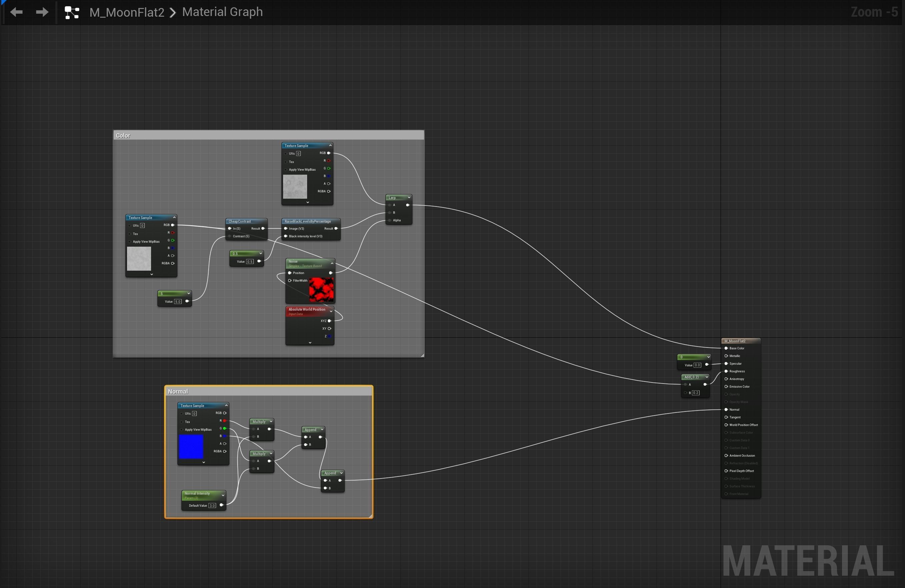
Task: Click the Base Color input pin
Action: pyautogui.click(x=726, y=348)
